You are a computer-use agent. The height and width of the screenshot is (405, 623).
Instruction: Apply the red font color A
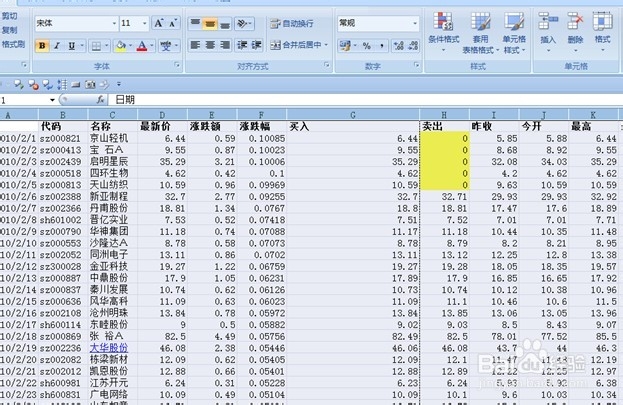tap(142, 46)
